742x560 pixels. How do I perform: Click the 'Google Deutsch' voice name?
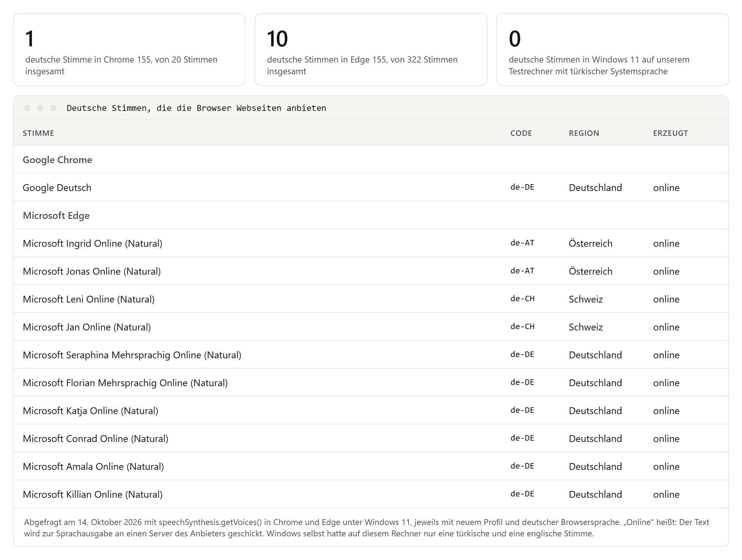pyautogui.click(x=57, y=187)
